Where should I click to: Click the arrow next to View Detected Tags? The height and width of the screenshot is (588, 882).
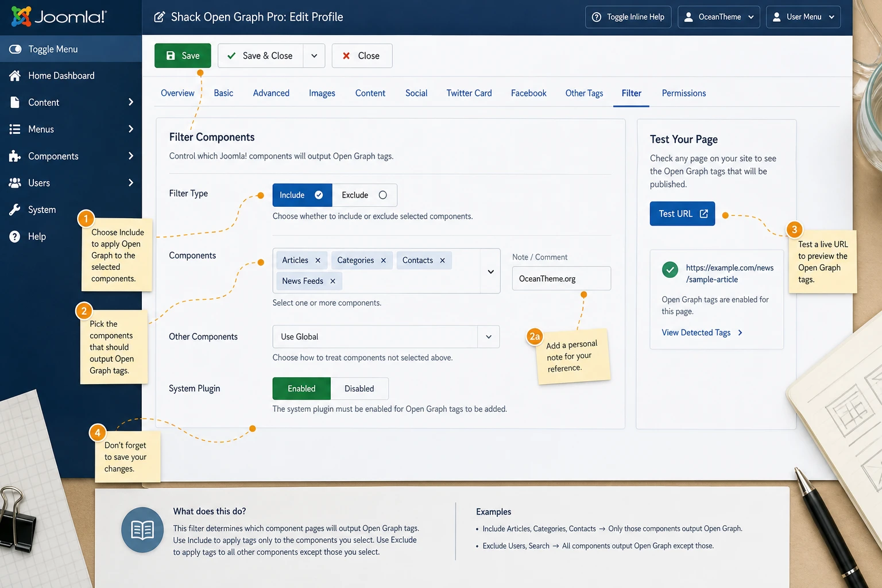pos(740,332)
